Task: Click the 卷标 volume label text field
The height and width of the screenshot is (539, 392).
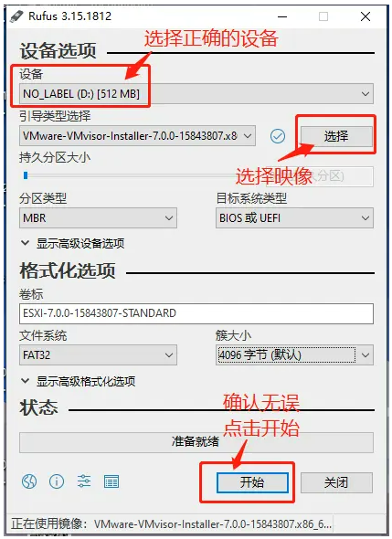Action: [x=196, y=313]
